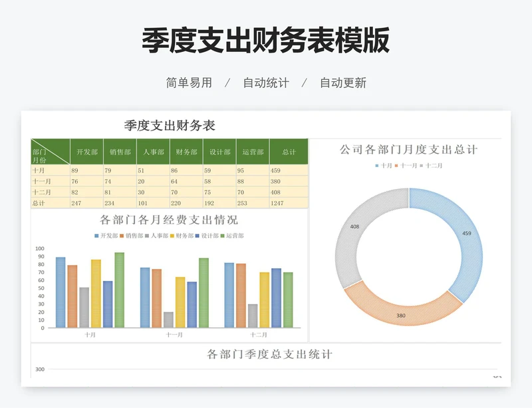This screenshot has width=532, height=408.
Task: Click the dark blue 设计部 bar in 十二月 group
Action: click(276, 298)
